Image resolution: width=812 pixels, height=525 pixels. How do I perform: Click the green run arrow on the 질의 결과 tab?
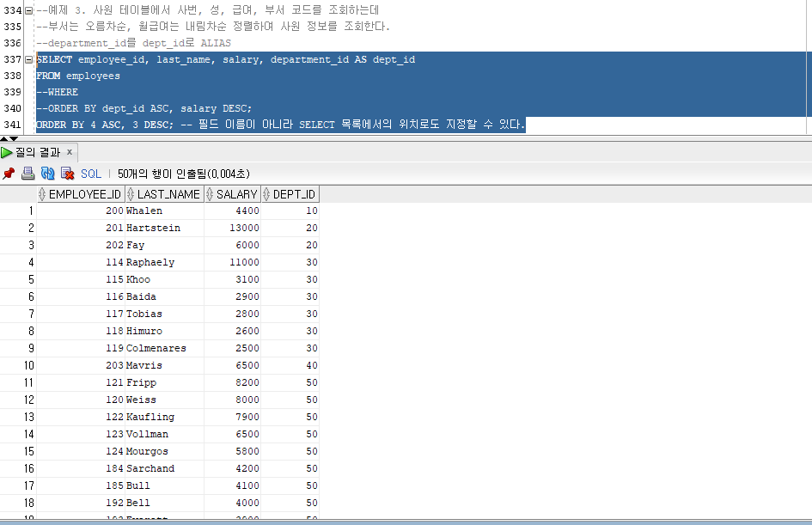7,152
